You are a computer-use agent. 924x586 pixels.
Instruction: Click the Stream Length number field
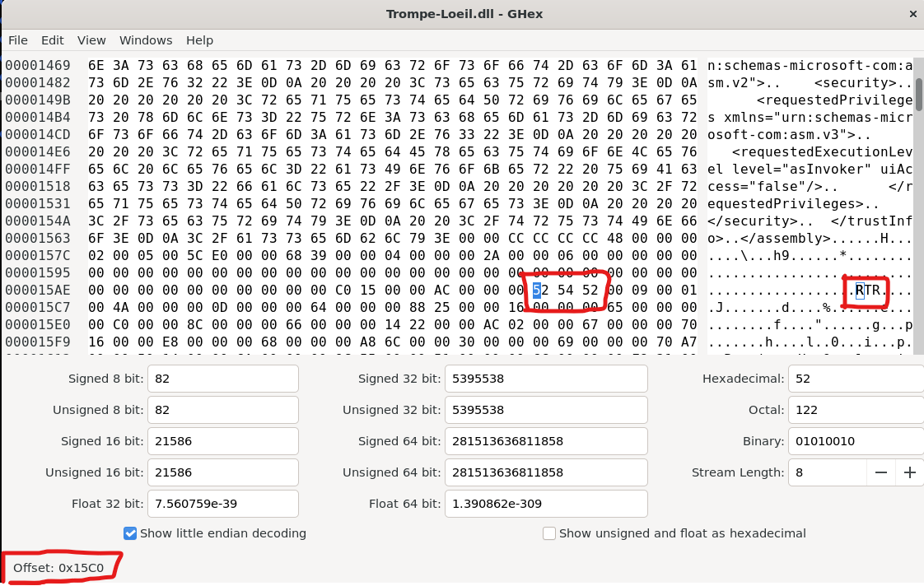(827, 472)
